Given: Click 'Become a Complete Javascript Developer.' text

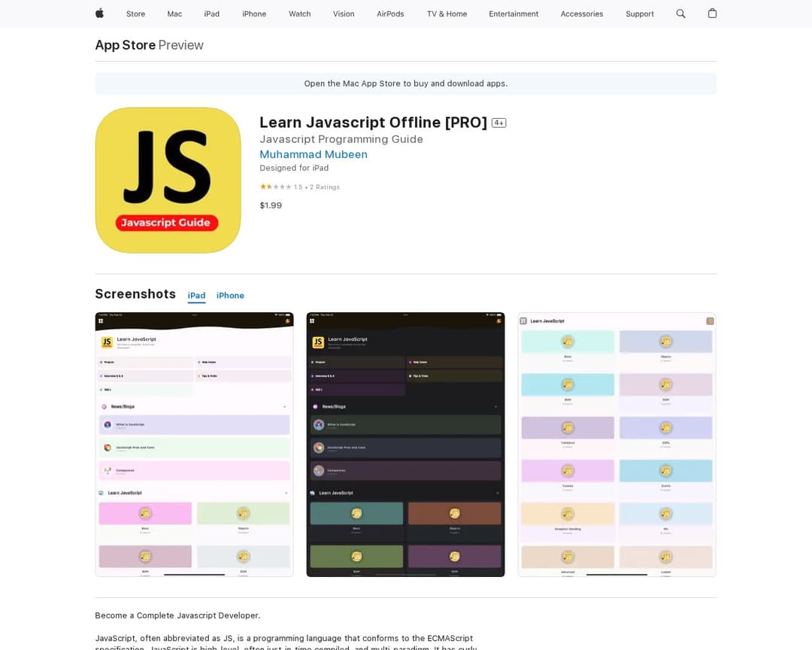Looking at the screenshot, I should 177,615.
